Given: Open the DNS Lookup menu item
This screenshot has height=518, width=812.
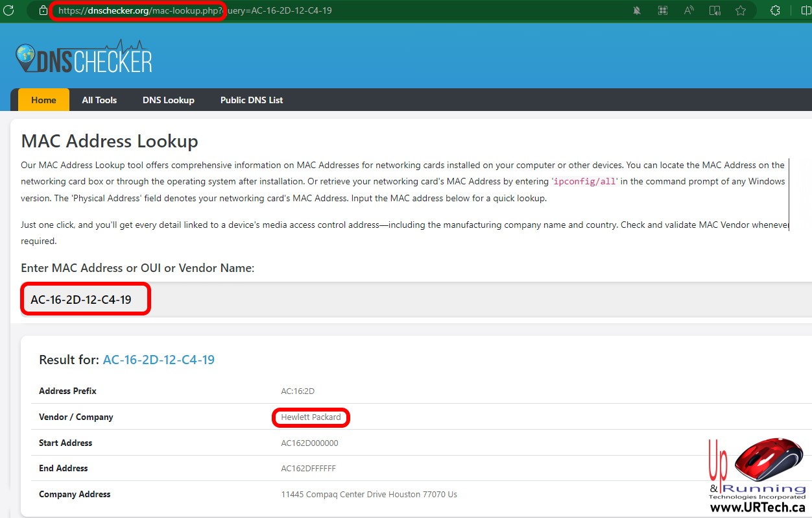Looking at the screenshot, I should point(169,100).
